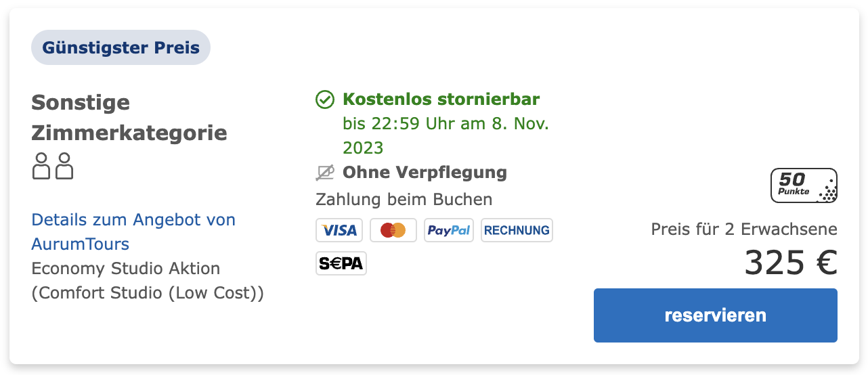Viewport: 868px width, 375px height.
Task: Click the Rechnung payment badge
Action: tap(517, 230)
